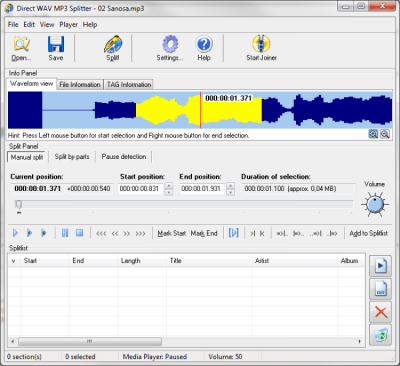Click the third play variant button
Image resolution: width=400 pixels, height=366 pixels.
(44, 233)
